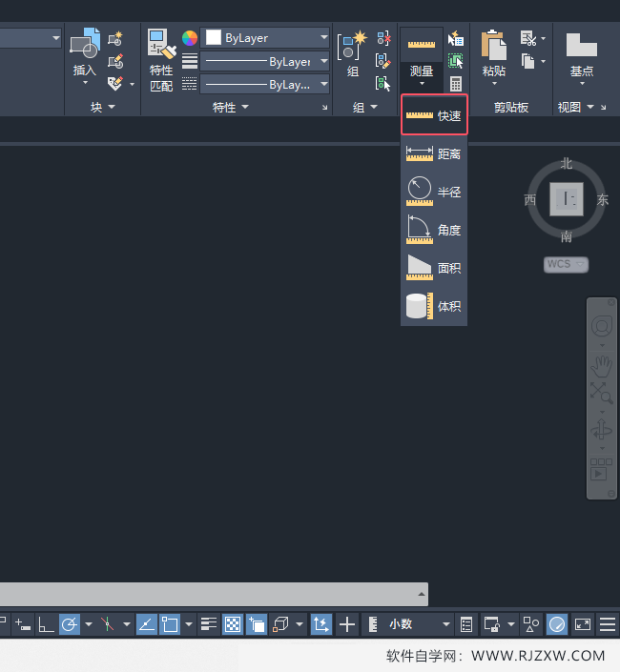Toggle 2D Object Snap in status bar
The image size is (620, 672).
(170, 624)
